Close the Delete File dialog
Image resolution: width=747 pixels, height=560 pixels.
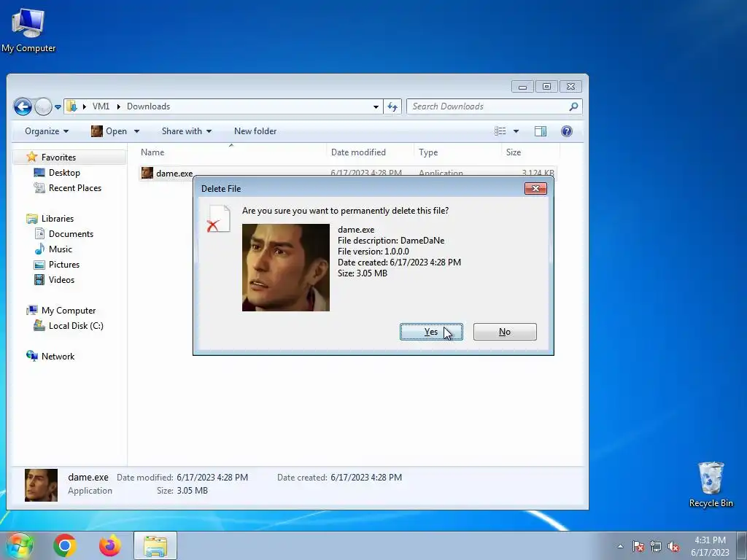[x=535, y=189]
